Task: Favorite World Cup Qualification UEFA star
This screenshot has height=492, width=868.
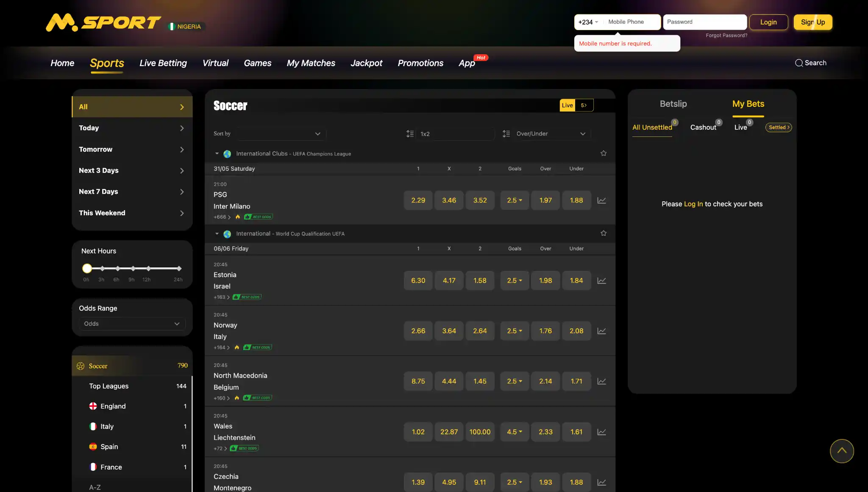Action: click(x=604, y=233)
